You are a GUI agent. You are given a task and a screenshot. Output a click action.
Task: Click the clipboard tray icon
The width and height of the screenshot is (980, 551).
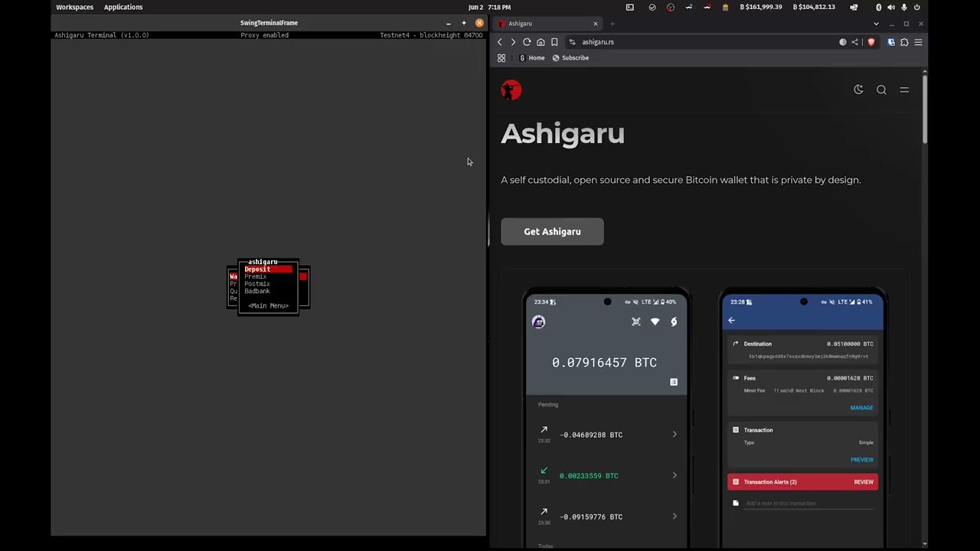[x=725, y=7]
